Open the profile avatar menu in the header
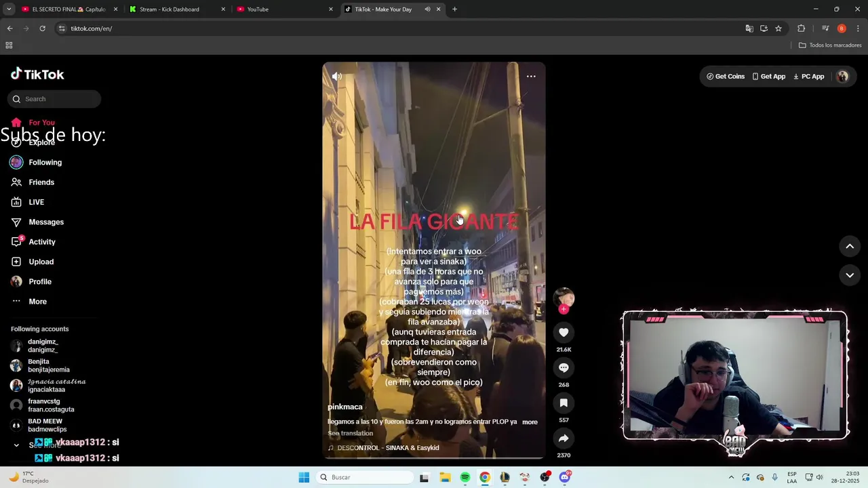The width and height of the screenshot is (868, 488). [843, 77]
